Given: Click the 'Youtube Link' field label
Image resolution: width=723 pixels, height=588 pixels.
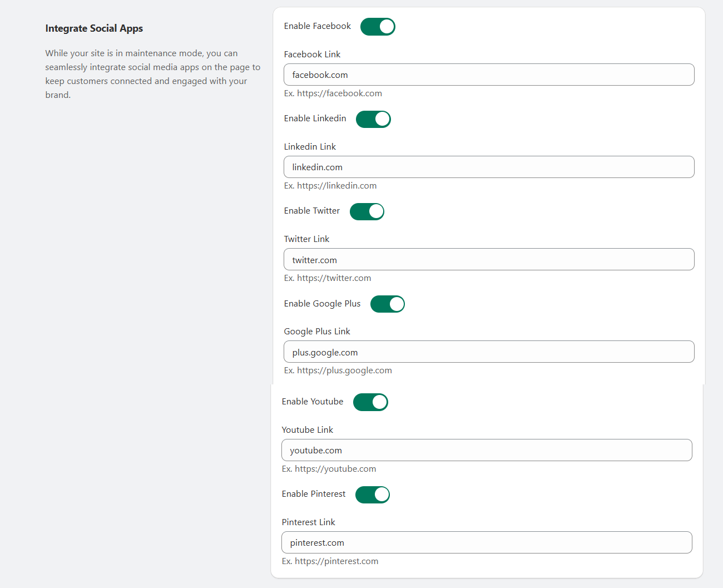Looking at the screenshot, I should pos(307,430).
